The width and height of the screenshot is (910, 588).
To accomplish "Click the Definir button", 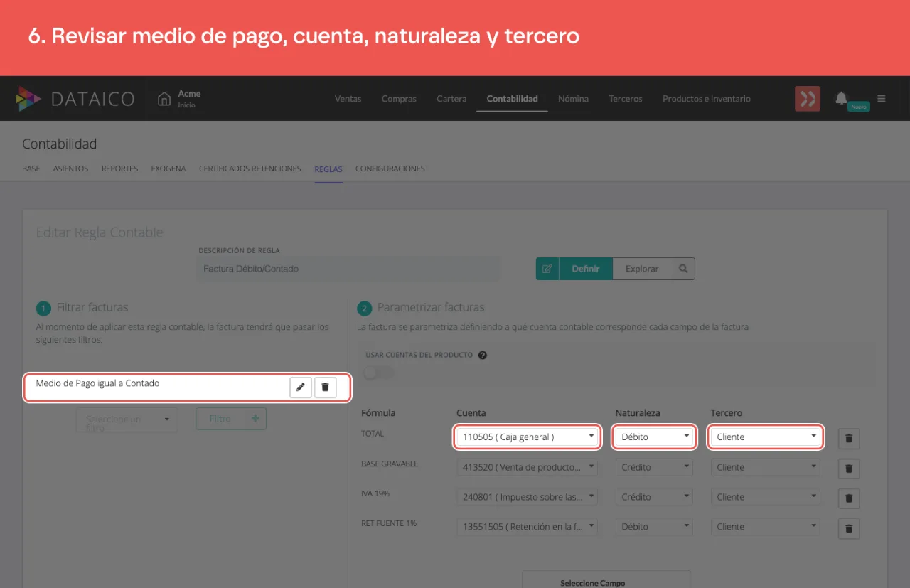I will pos(586,269).
